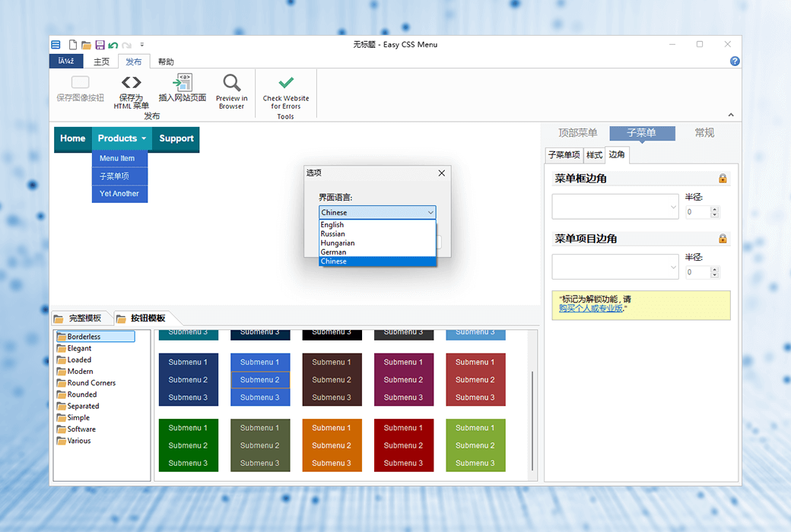Select the Simple template folder

coord(73,418)
